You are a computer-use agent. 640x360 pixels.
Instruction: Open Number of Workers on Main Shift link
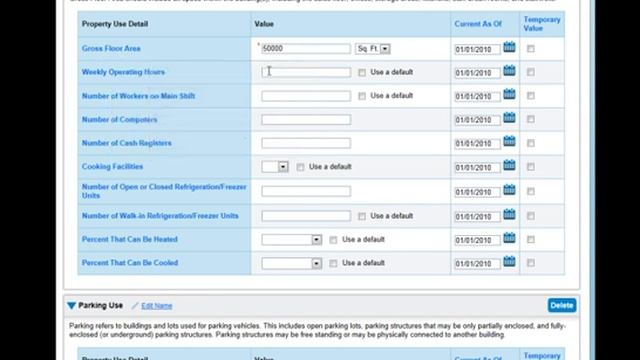pos(138,96)
